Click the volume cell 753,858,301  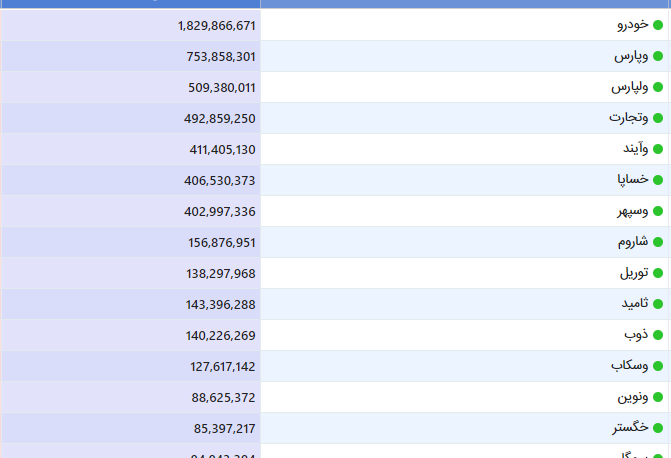(x=221, y=56)
